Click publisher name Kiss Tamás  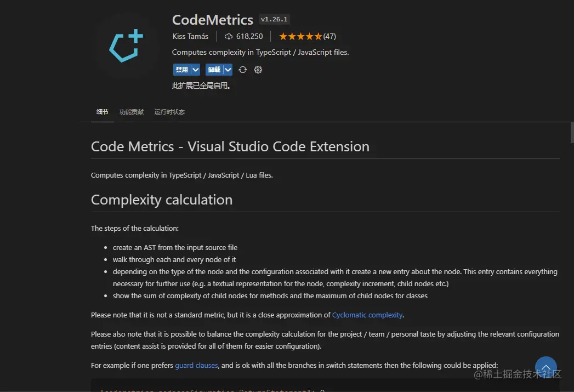pos(190,36)
